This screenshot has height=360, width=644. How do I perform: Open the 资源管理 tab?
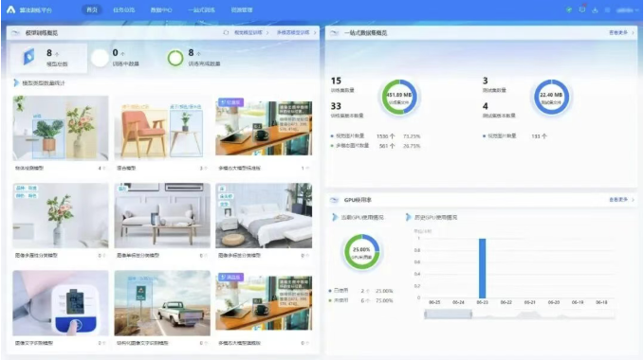242,9
